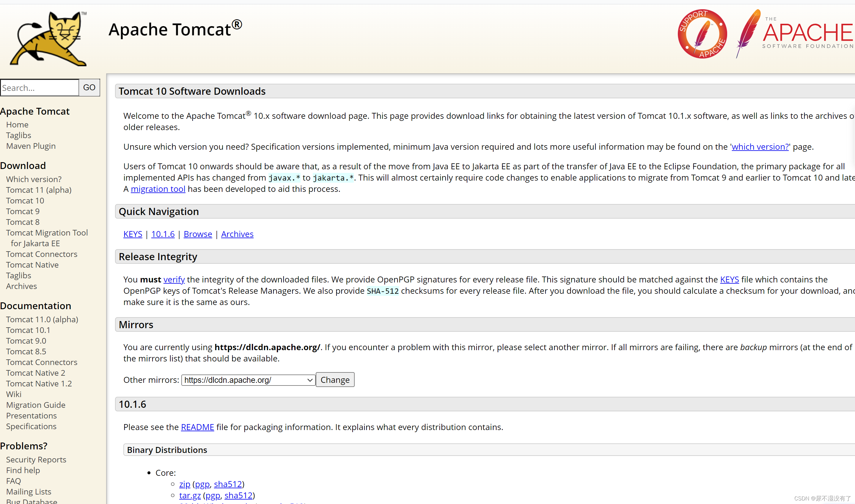
Task: Open Tomcat Connectors documentation link
Action: [x=42, y=362]
